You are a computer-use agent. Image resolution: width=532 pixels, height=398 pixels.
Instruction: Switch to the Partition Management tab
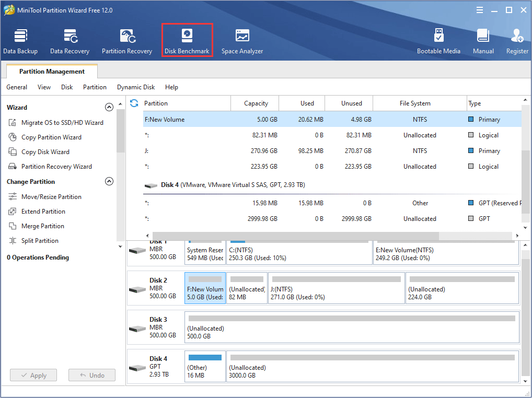coord(51,71)
